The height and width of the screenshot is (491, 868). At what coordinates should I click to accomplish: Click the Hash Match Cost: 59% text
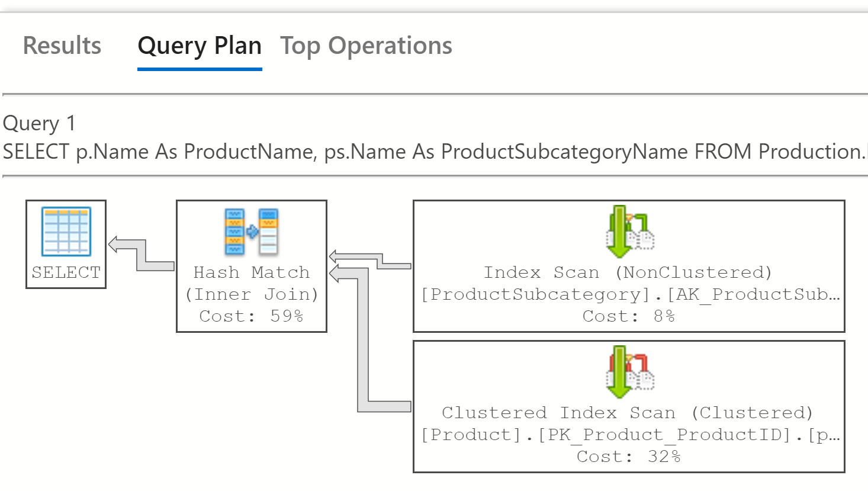coord(251,316)
